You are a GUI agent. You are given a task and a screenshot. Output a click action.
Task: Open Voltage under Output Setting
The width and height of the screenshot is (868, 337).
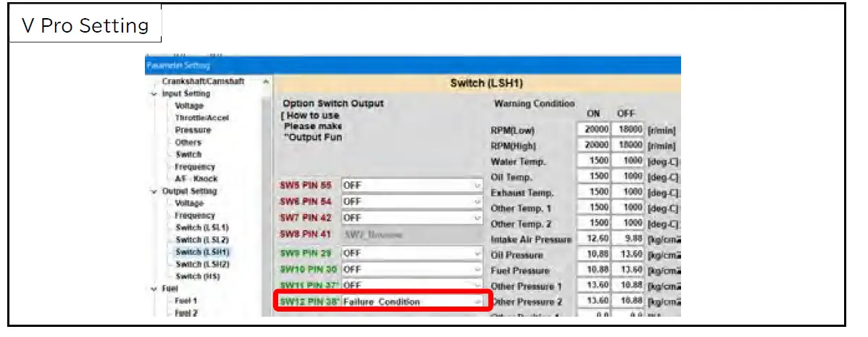tap(189, 203)
